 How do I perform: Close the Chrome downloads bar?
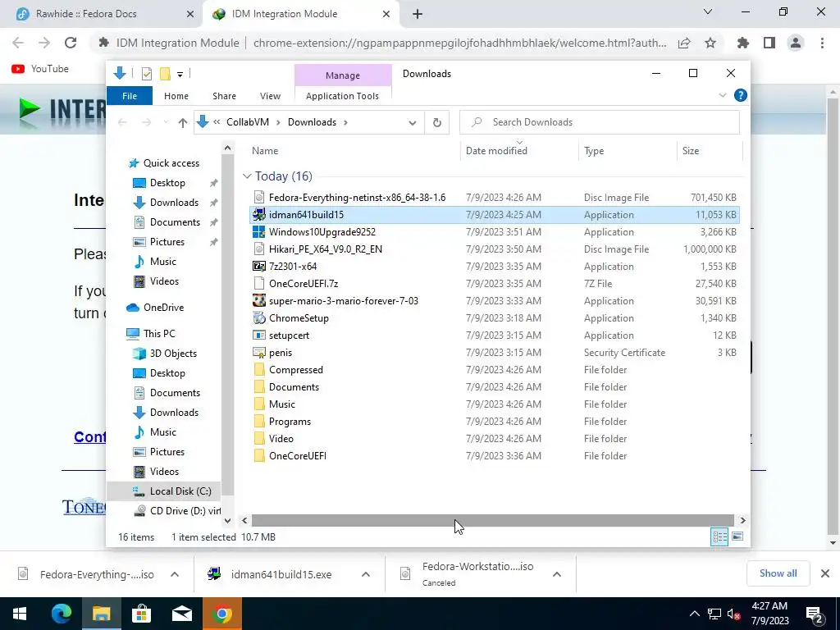pos(825,573)
